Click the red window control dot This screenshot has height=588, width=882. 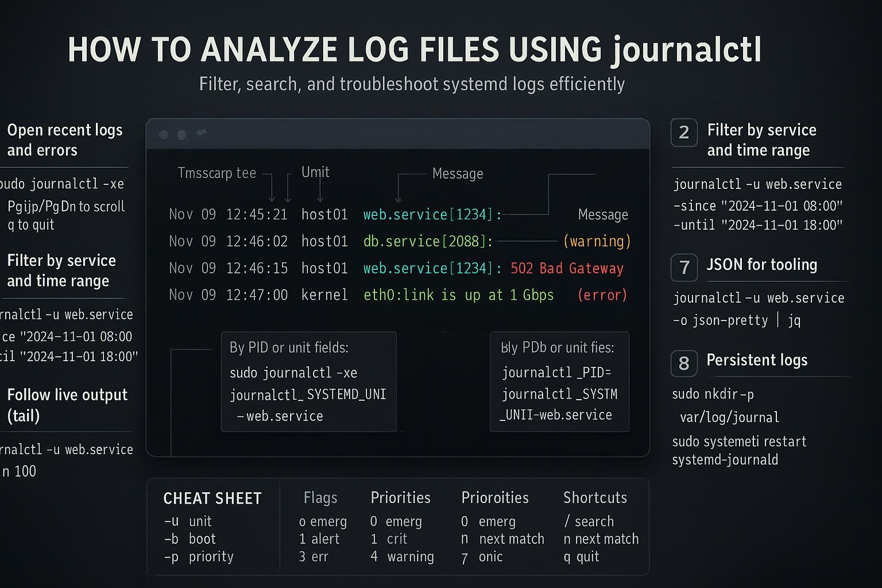click(x=163, y=134)
